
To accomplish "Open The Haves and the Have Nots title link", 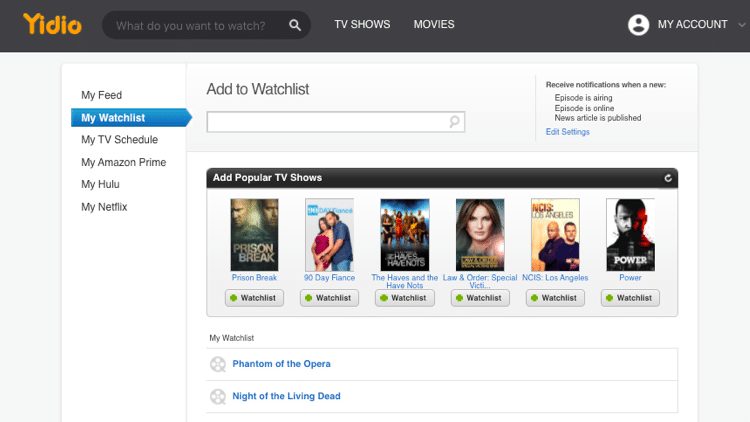I will pos(405,281).
